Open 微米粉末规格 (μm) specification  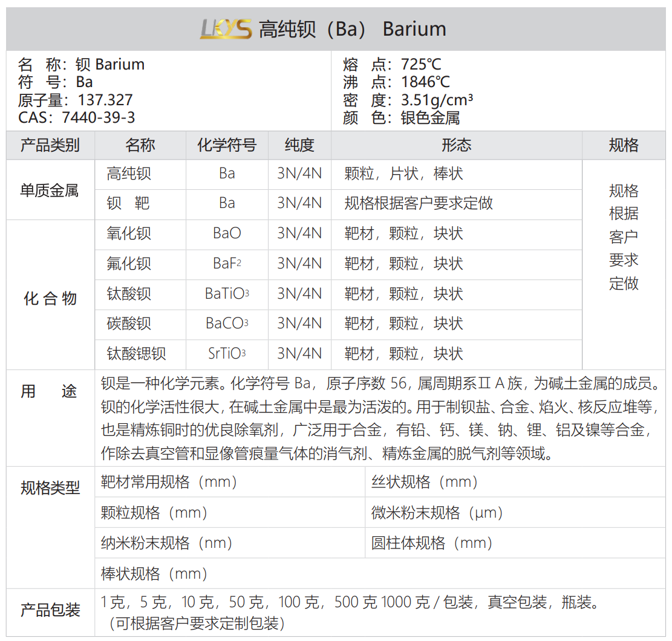click(x=437, y=513)
